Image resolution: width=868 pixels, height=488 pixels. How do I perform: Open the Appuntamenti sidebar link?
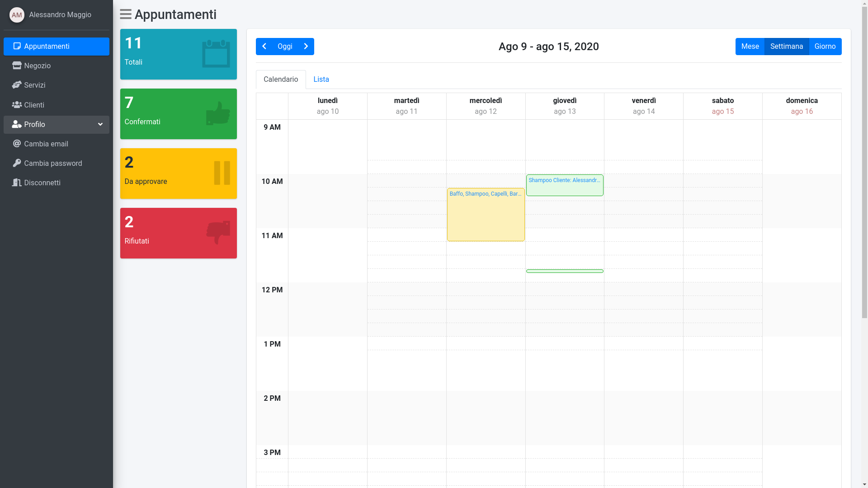pyautogui.click(x=57, y=47)
